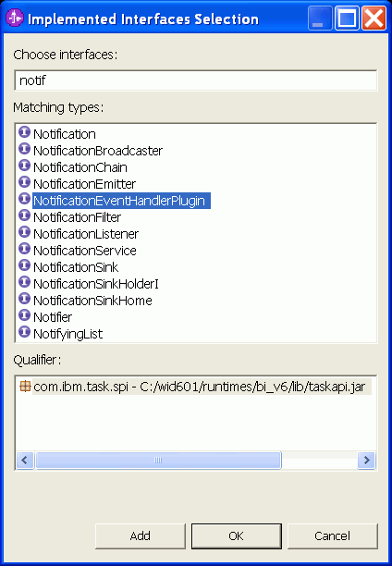The height and width of the screenshot is (566, 392).
Task: Select the NotificationSinkHolderI type
Action: (x=96, y=284)
